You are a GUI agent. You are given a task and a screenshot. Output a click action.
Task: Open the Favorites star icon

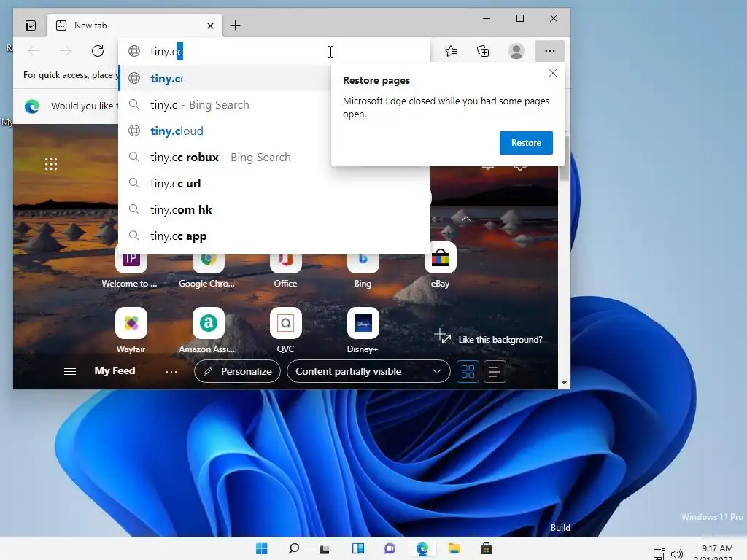pos(451,51)
